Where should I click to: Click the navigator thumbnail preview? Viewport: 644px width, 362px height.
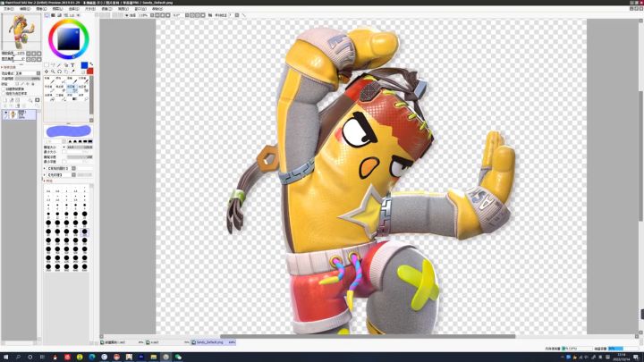click(21, 31)
